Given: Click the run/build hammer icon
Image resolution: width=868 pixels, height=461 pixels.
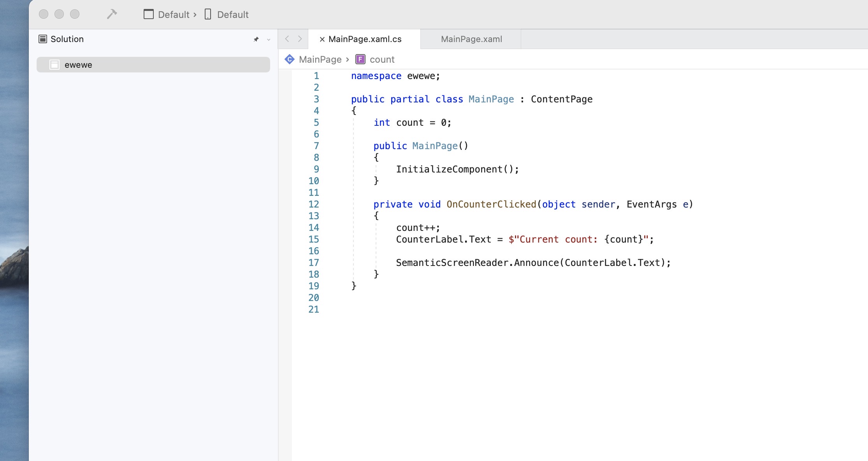Looking at the screenshot, I should [x=112, y=14].
